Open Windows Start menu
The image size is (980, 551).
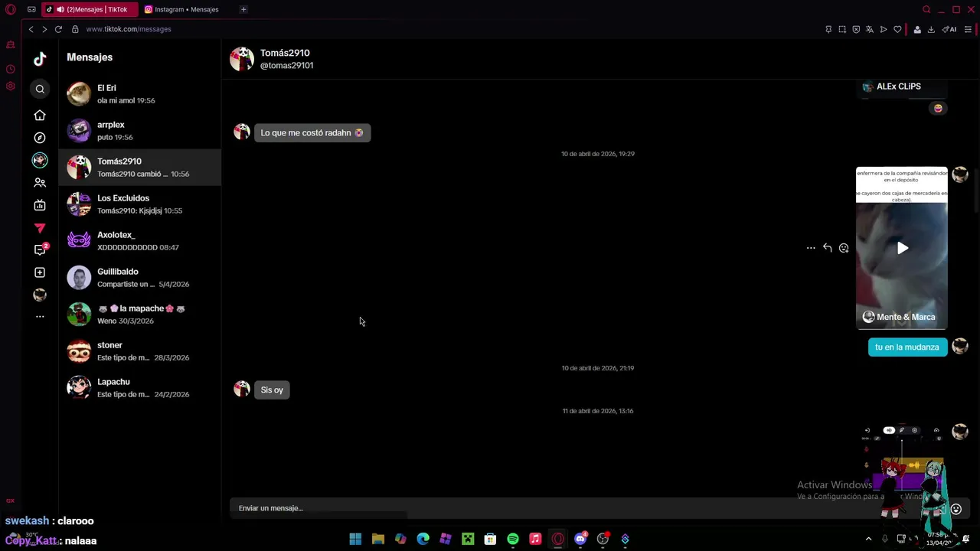coord(355,540)
